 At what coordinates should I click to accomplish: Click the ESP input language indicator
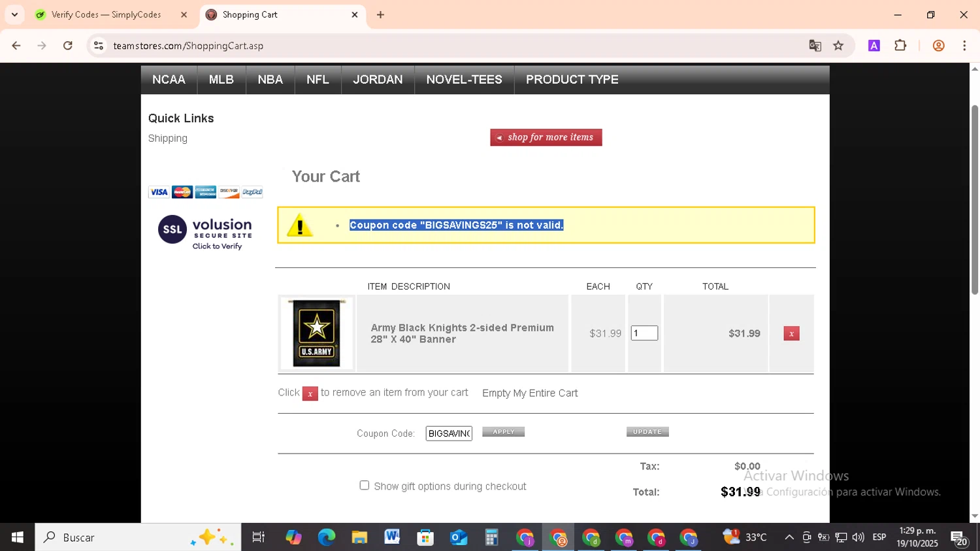[879, 537]
